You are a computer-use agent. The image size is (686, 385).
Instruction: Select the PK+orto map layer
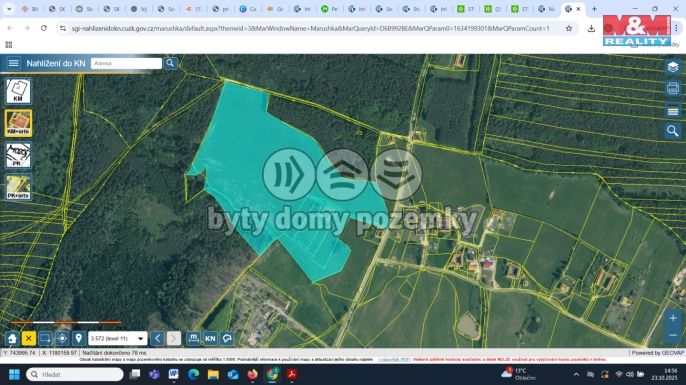coord(18,187)
